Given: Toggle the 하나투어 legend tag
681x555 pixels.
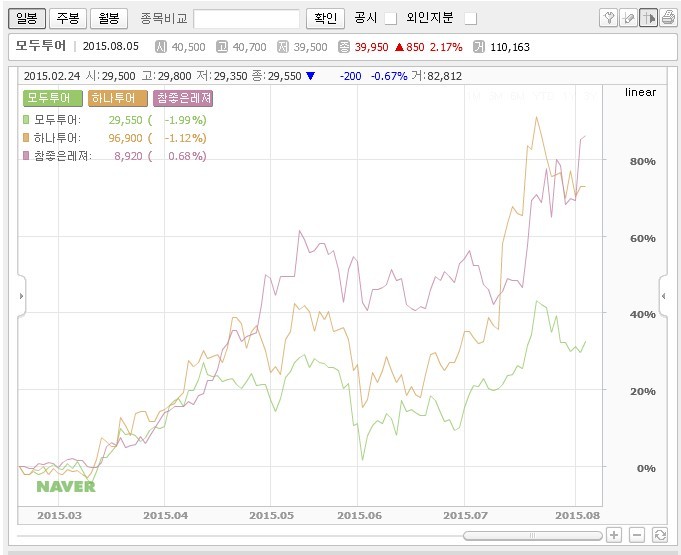Looking at the screenshot, I should pos(117,98).
